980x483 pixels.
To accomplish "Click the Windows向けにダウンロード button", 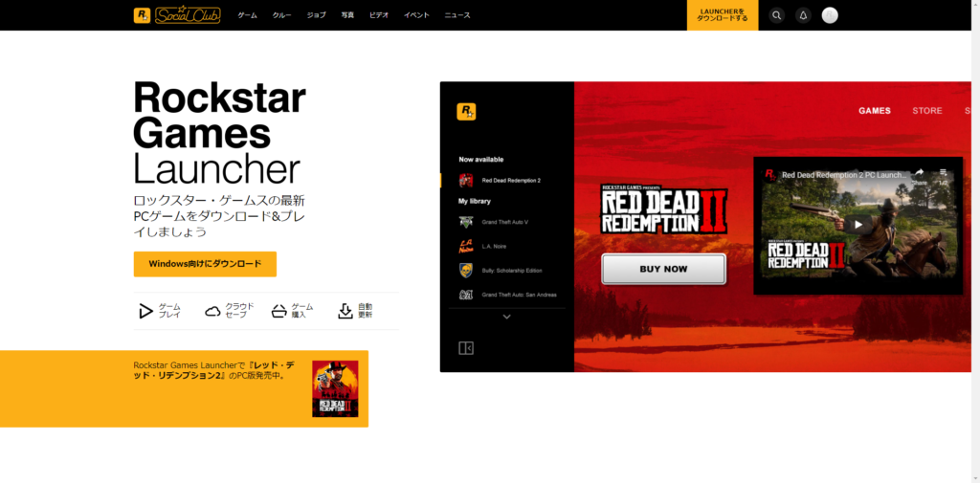I will (205, 264).
